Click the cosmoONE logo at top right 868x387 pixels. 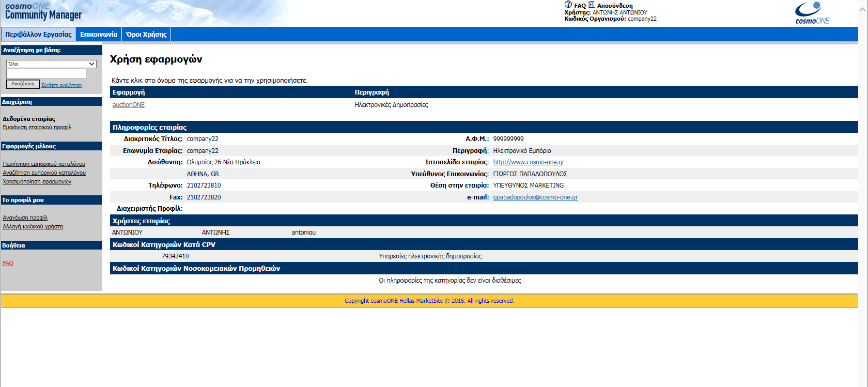(x=812, y=13)
